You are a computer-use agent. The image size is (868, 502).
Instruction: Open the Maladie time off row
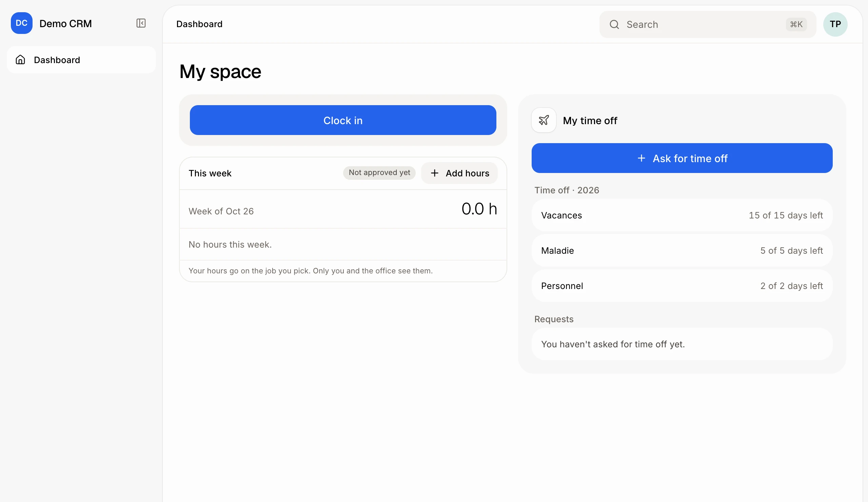[x=682, y=250]
